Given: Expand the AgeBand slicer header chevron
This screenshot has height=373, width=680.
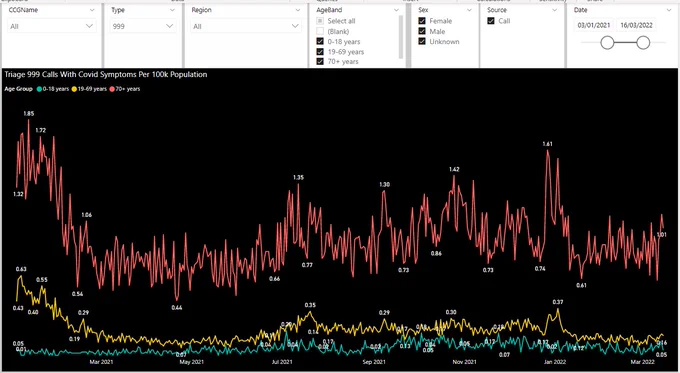Looking at the screenshot, I should [396, 10].
